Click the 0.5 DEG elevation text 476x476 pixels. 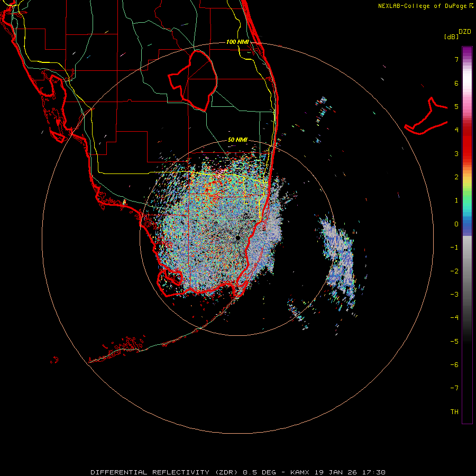click(260, 472)
